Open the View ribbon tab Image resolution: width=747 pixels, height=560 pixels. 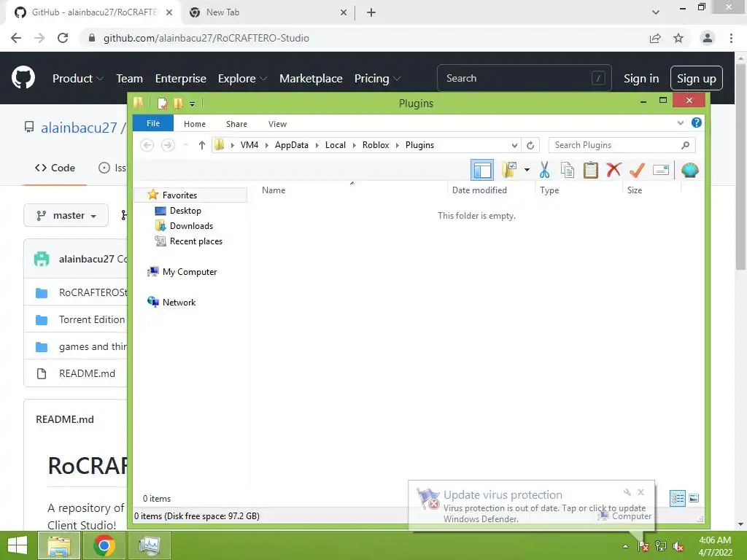277,124
